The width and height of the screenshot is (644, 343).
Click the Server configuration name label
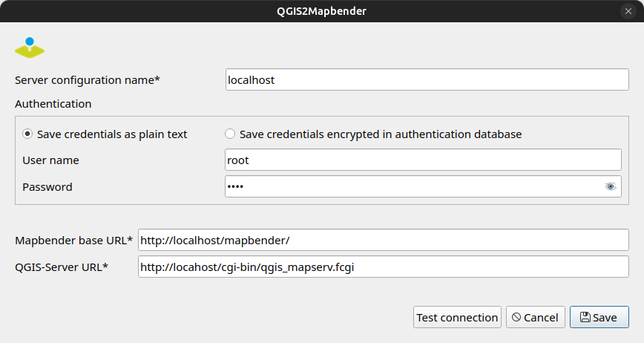click(88, 79)
